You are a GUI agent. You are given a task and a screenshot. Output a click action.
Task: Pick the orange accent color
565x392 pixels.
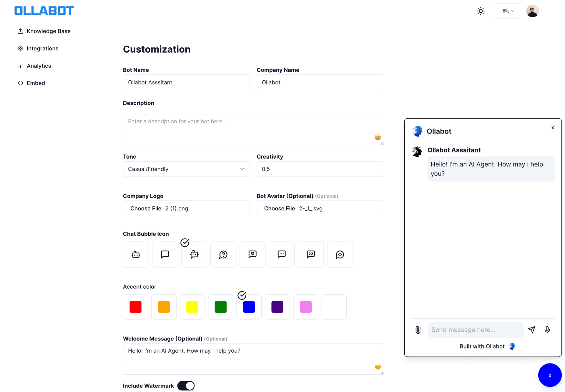[164, 307]
